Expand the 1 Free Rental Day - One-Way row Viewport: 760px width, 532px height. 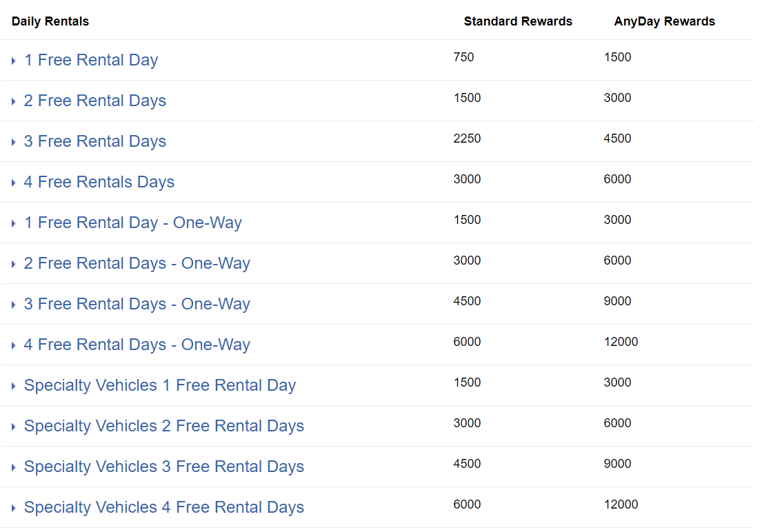point(12,223)
